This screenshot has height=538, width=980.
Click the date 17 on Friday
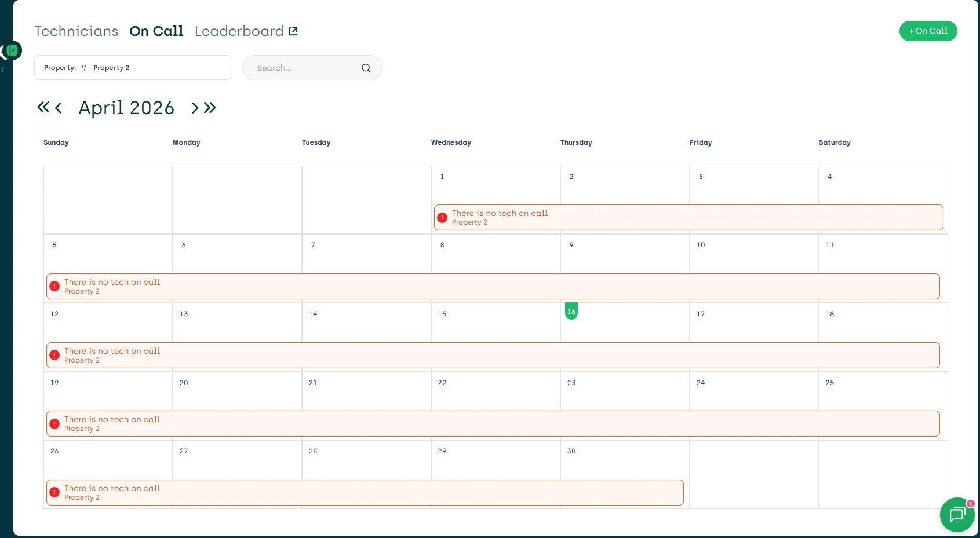[701, 314]
